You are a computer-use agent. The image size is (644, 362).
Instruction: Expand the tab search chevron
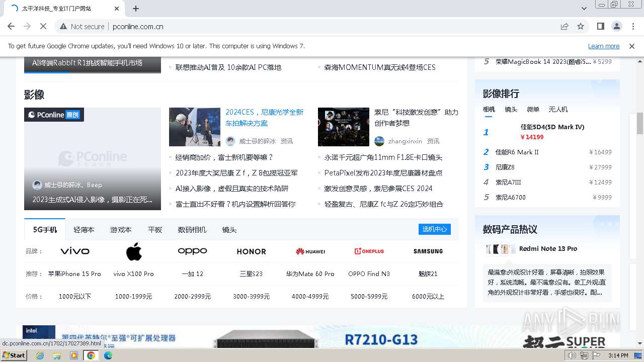click(584, 9)
